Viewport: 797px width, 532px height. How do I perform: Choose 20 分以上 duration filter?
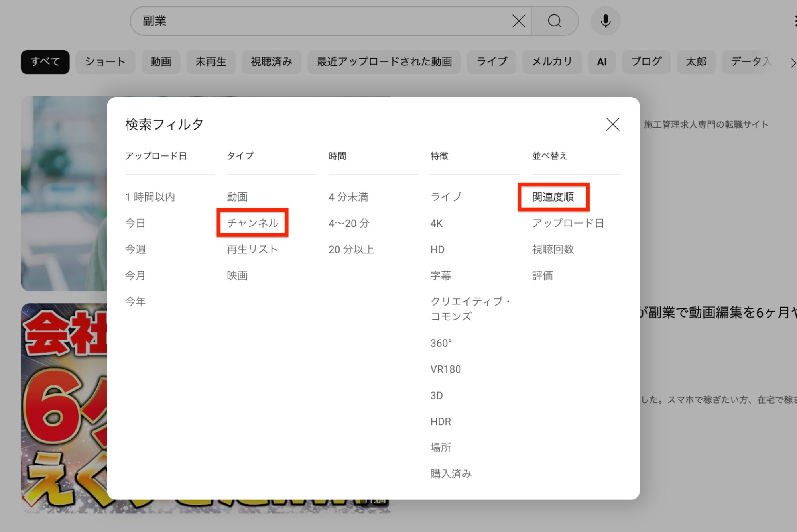click(351, 249)
